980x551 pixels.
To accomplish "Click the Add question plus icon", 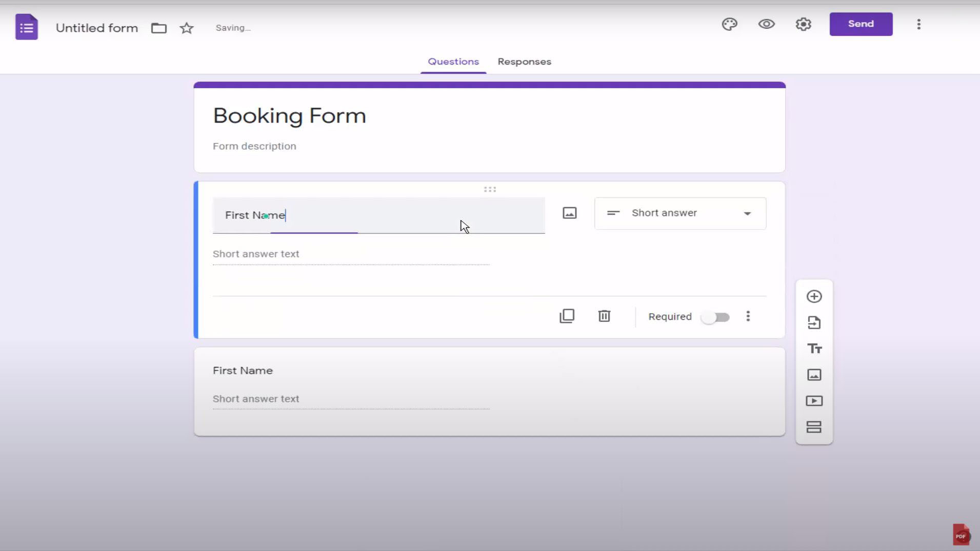I will point(814,297).
